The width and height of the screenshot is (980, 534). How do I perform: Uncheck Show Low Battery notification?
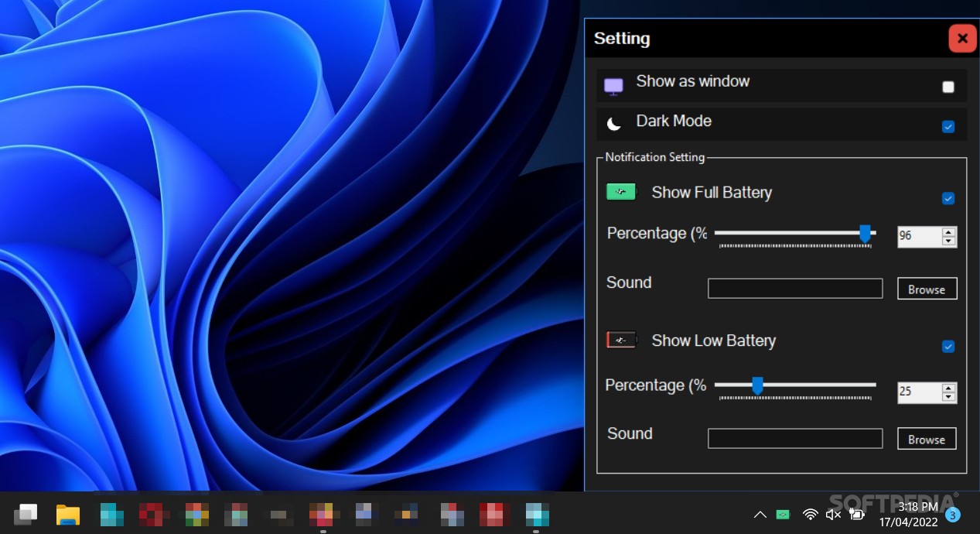tap(948, 347)
